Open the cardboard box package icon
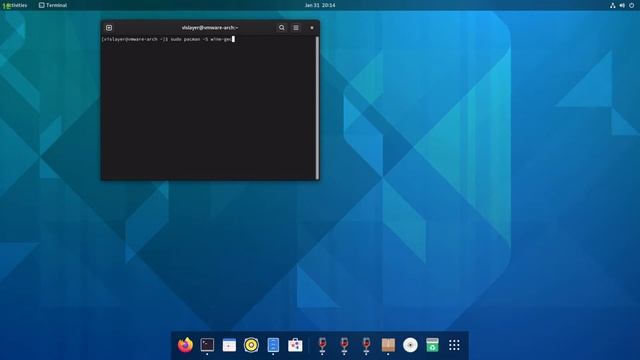 (x=388, y=345)
